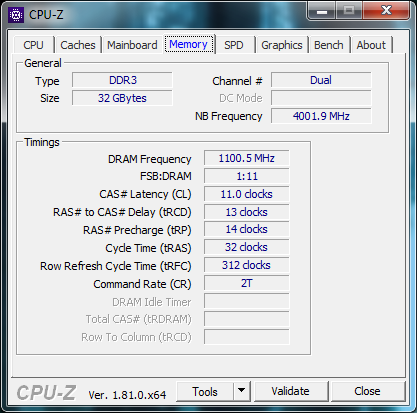Image resolution: width=417 pixels, height=413 pixels.
Task: Click the empty Row To Column field
Action: pyautogui.click(x=247, y=337)
